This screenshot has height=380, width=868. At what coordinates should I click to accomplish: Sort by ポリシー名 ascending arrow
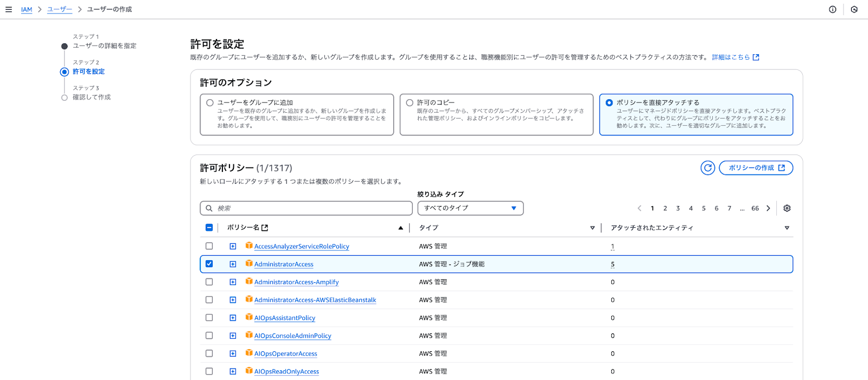401,228
